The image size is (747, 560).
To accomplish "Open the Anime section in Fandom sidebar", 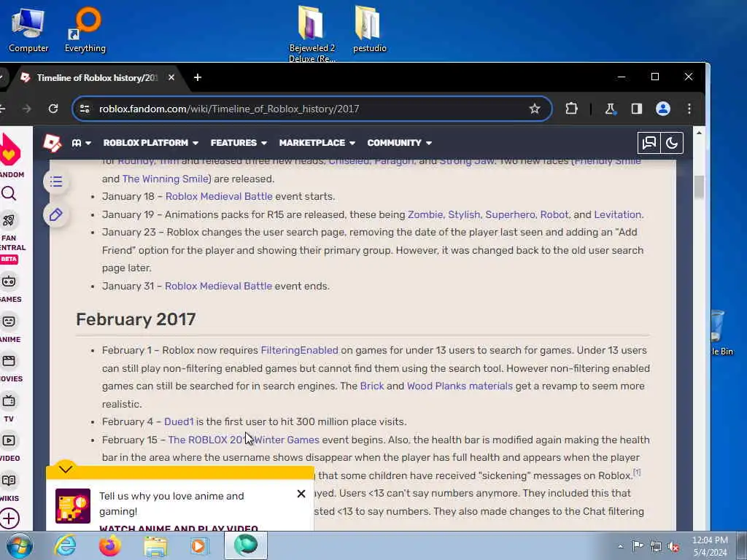I will pyautogui.click(x=9, y=329).
